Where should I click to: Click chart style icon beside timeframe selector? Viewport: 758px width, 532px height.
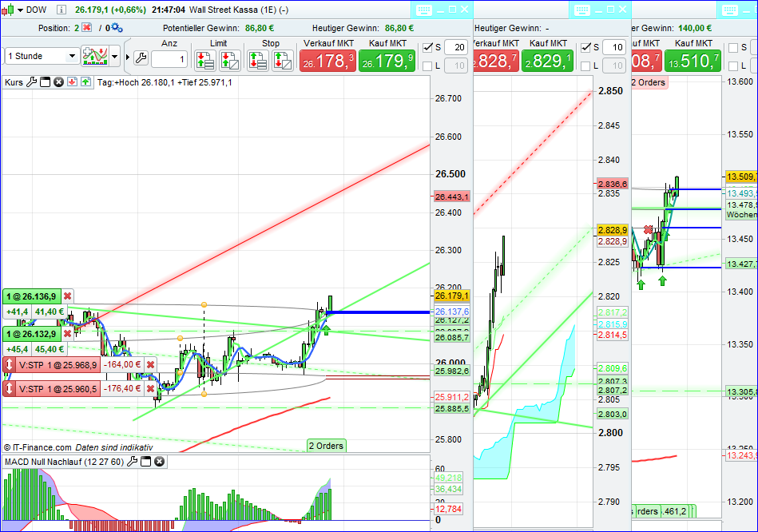[x=94, y=57]
